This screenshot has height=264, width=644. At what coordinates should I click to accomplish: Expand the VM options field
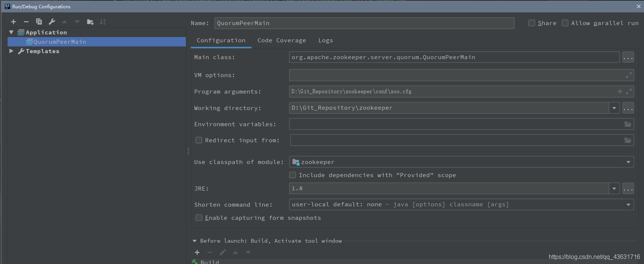point(629,75)
